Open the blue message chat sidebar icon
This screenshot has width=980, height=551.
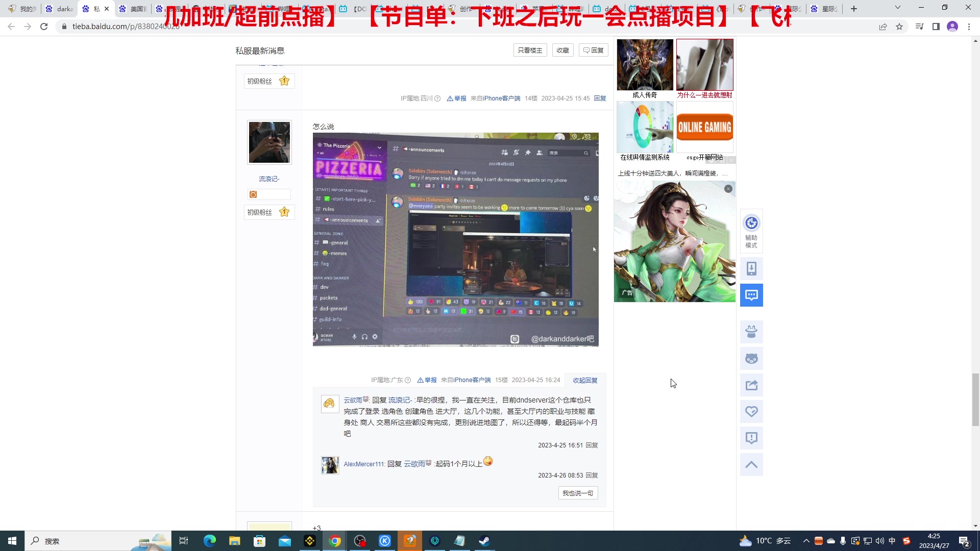click(x=751, y=295)
